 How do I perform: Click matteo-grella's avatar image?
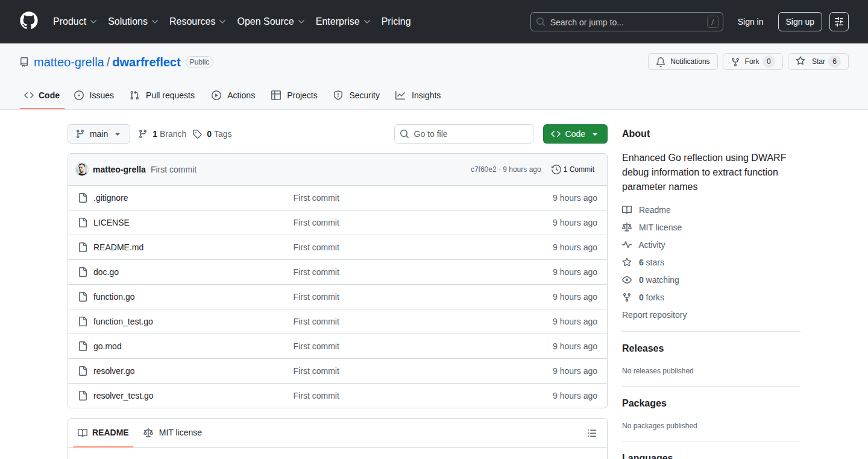(82, 169)
